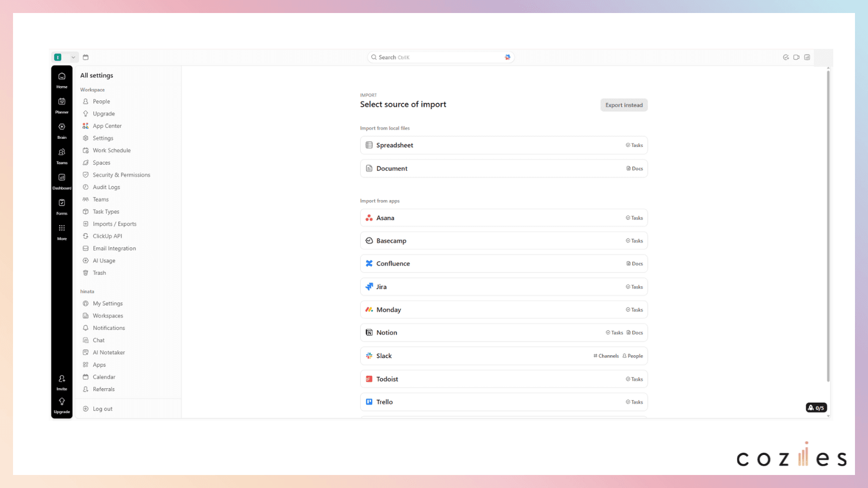Expand the workspace switcher dropdown arrow
This screenshot has width=868, height=488.
(73, 57)
